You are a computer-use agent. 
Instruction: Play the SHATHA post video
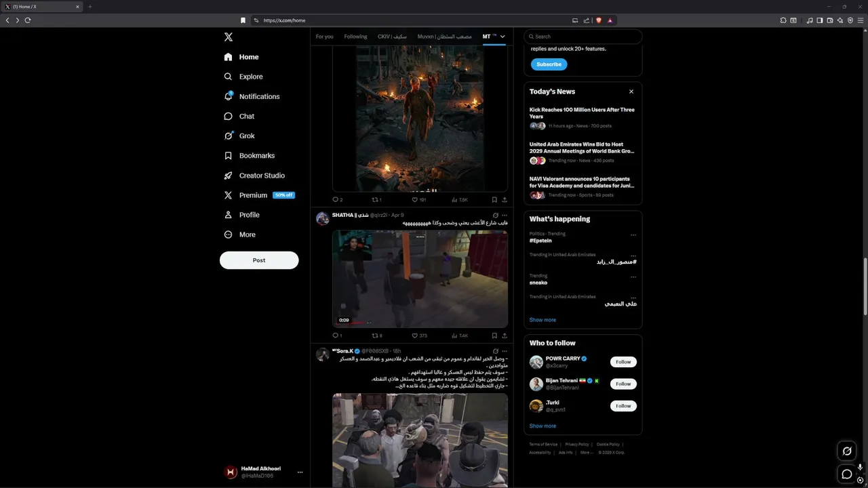coord(420,279)
